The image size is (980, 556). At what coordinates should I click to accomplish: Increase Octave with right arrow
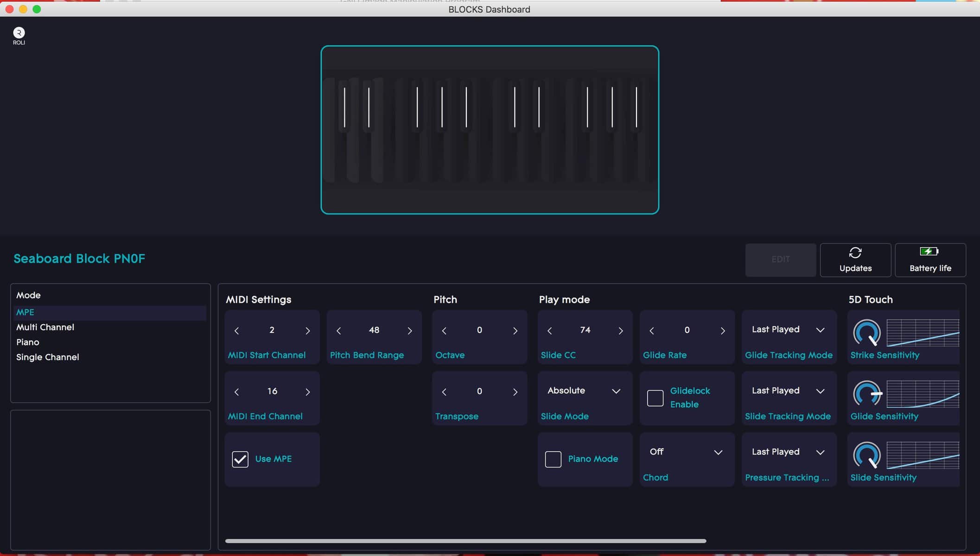pos(515,331)
